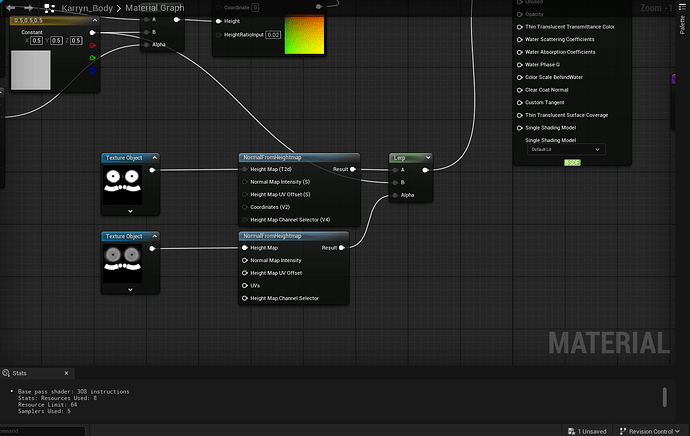Click the Constant node blue channel pin

[92, 70]
